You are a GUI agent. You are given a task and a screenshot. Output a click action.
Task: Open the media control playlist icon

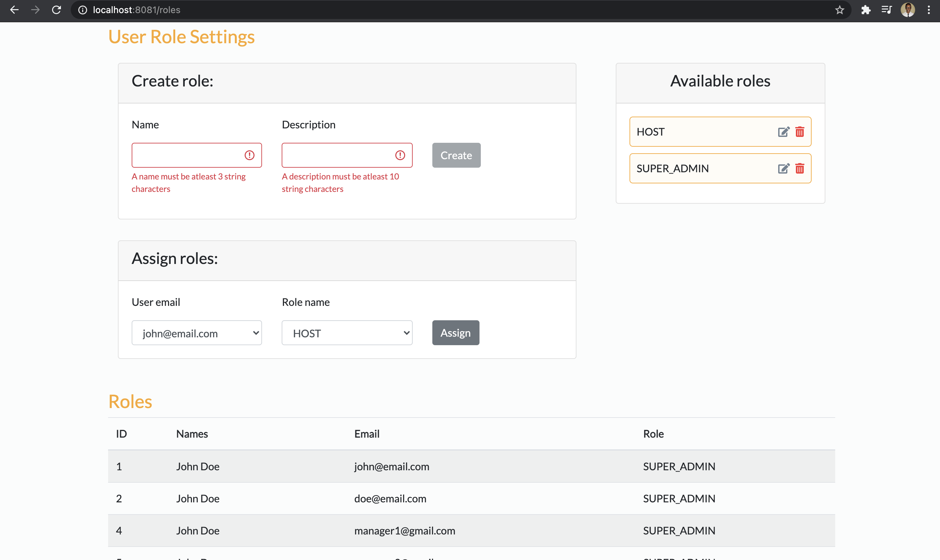point(886,10)
